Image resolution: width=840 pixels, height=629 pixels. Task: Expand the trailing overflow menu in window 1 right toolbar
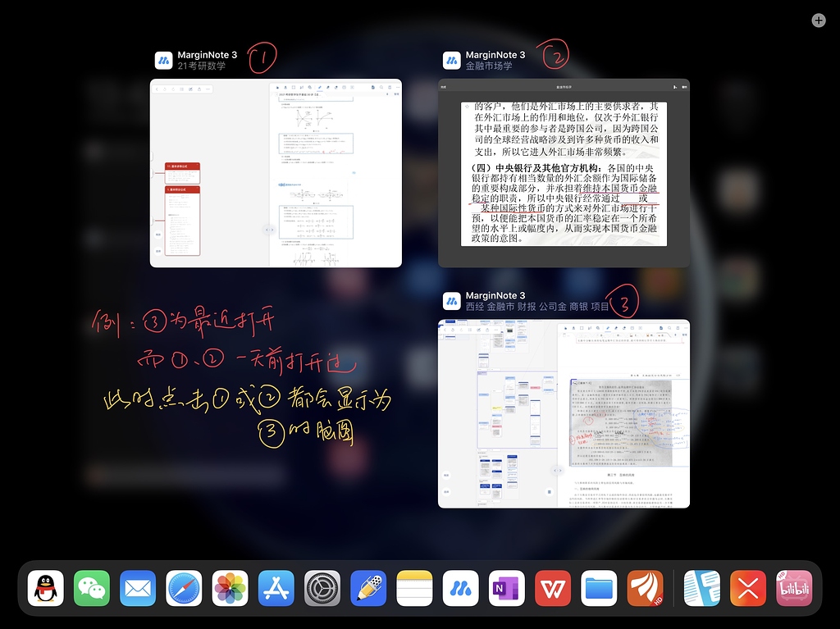coord(399,87)
